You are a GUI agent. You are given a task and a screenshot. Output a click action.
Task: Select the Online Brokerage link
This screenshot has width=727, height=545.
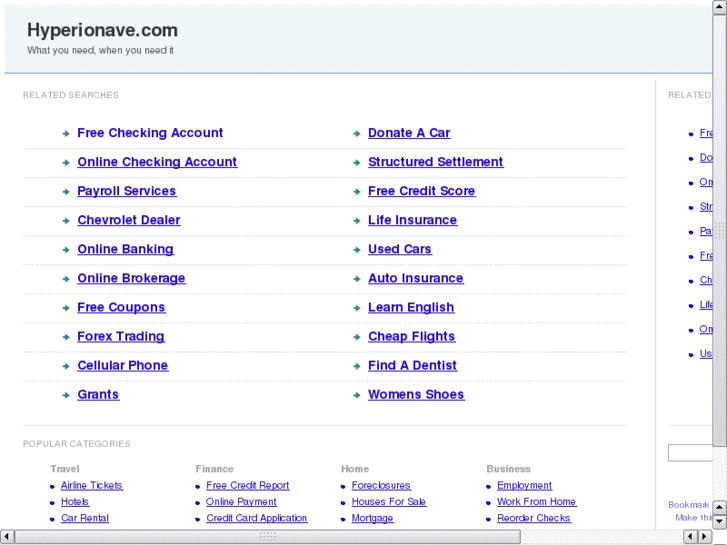(131, 278)
